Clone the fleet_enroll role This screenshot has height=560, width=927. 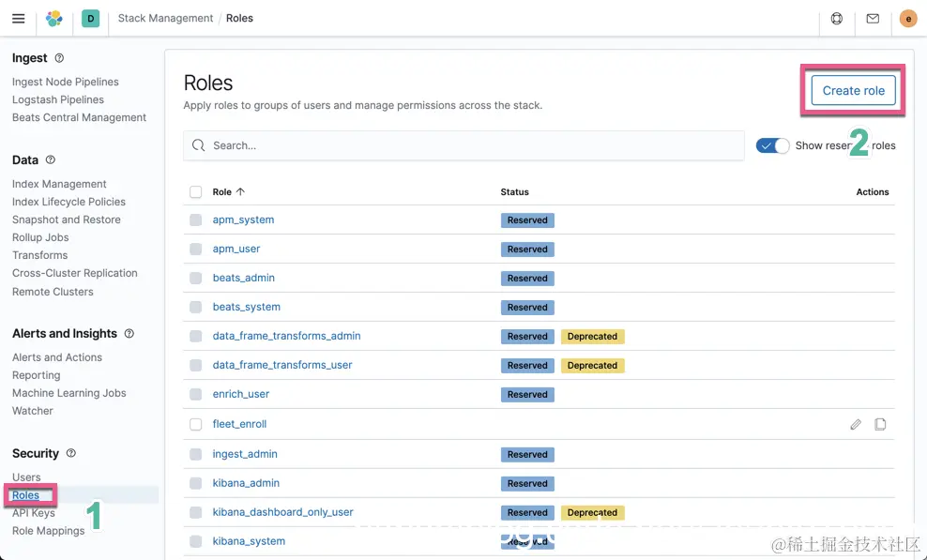pyautogui.click(x=880, y=424)
